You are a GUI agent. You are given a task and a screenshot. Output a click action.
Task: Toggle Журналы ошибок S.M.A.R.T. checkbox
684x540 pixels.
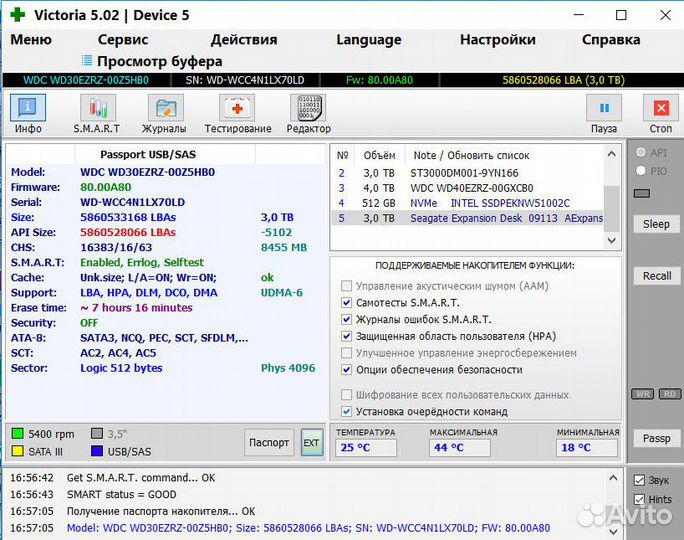(346, 319)
